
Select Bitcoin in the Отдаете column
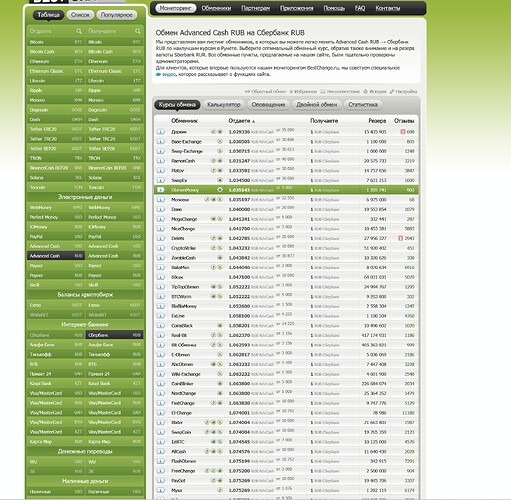point(56,42)
